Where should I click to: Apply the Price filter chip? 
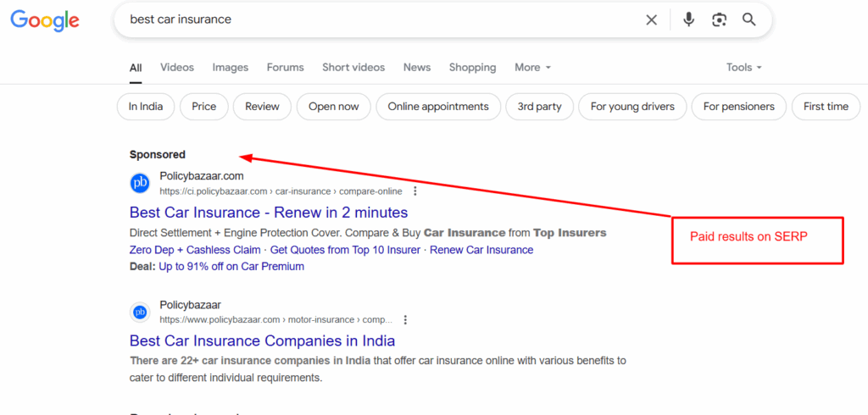coord(203,107)
